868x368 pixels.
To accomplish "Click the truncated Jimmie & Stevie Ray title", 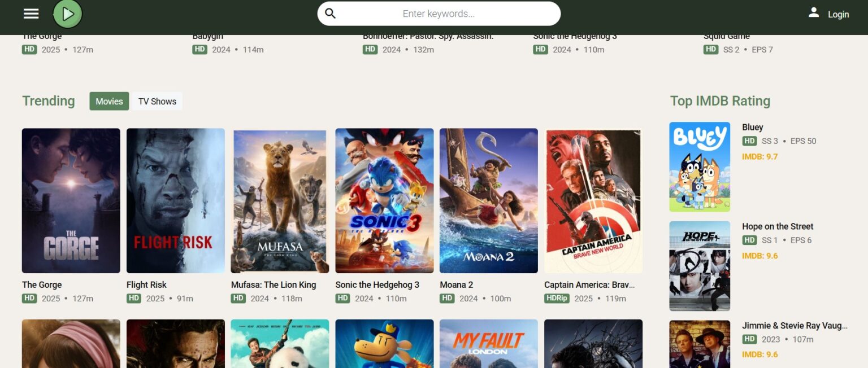I will coord(794,326).
